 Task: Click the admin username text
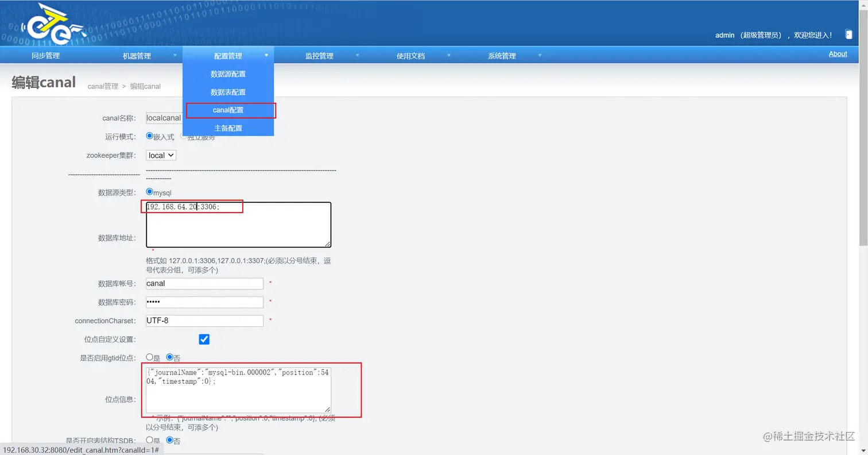[724, 35]
